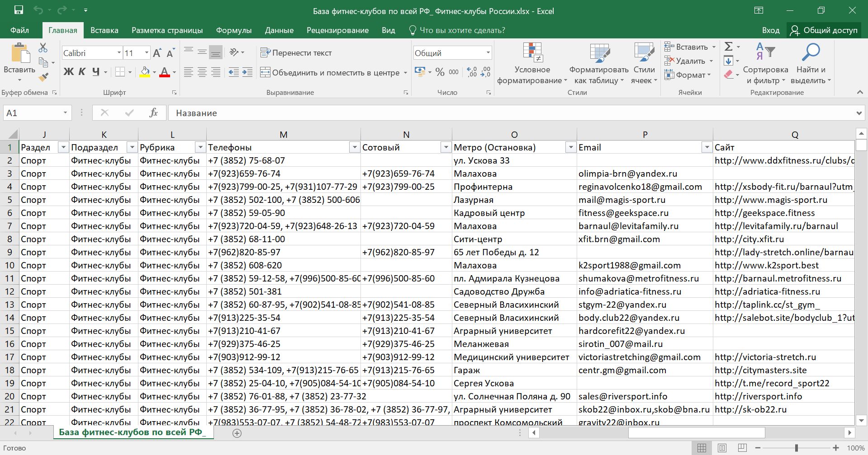Viewport: 868px width, 455px height.
Task: Click the Format Painter brush icon
Action: tap(43, 77)
